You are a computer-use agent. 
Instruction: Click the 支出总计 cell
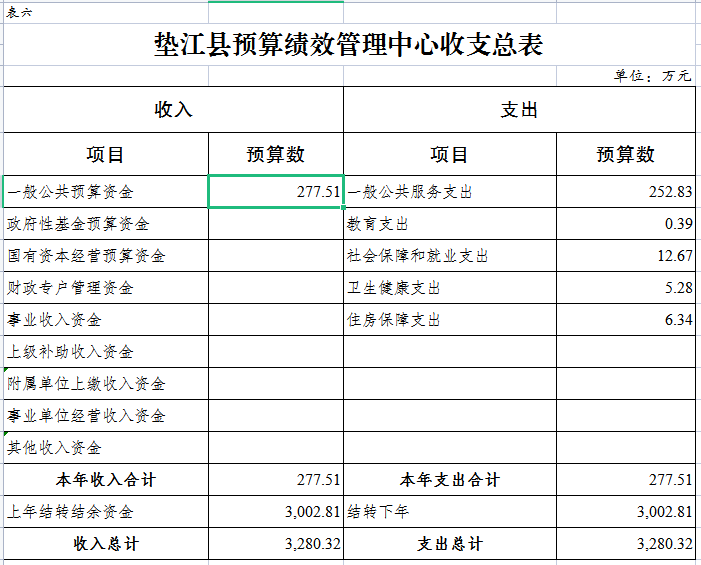[450, 544]
